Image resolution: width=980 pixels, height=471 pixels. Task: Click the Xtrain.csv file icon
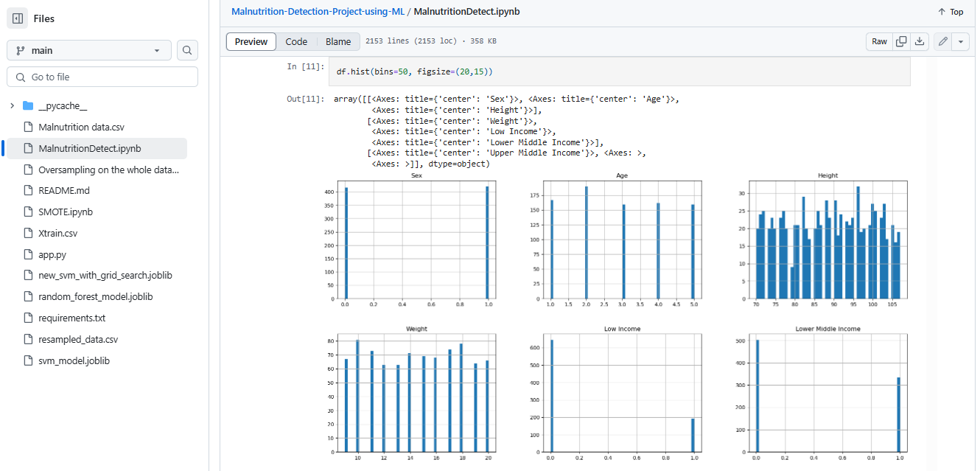point(28,233)
